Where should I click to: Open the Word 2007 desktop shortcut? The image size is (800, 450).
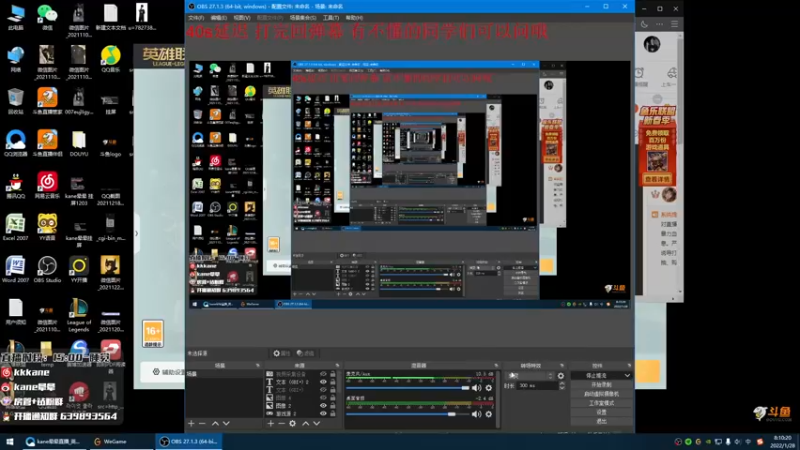[x=15, y=269]
